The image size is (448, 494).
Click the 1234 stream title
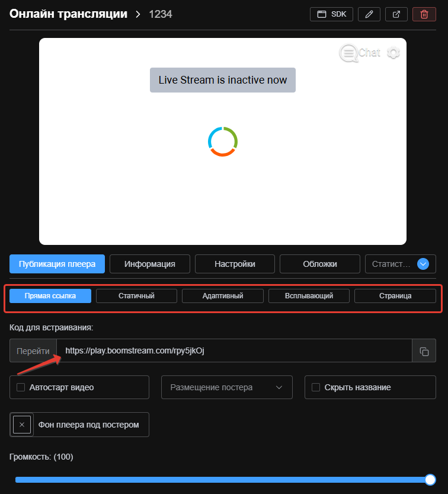pyautogui.click(x=161, y=14)
